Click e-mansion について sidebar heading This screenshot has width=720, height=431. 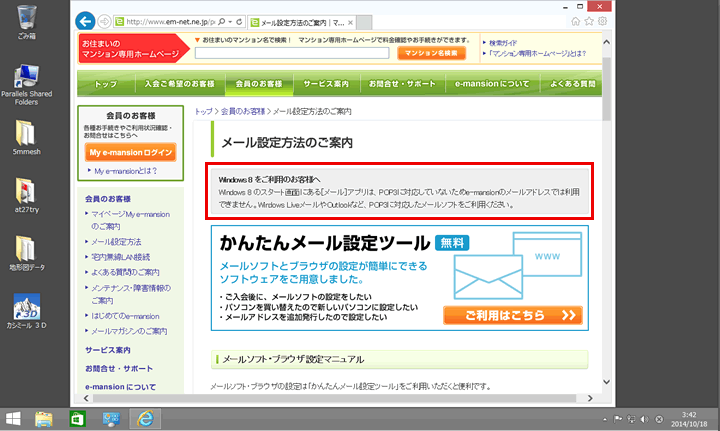click(x=120, y=387)
